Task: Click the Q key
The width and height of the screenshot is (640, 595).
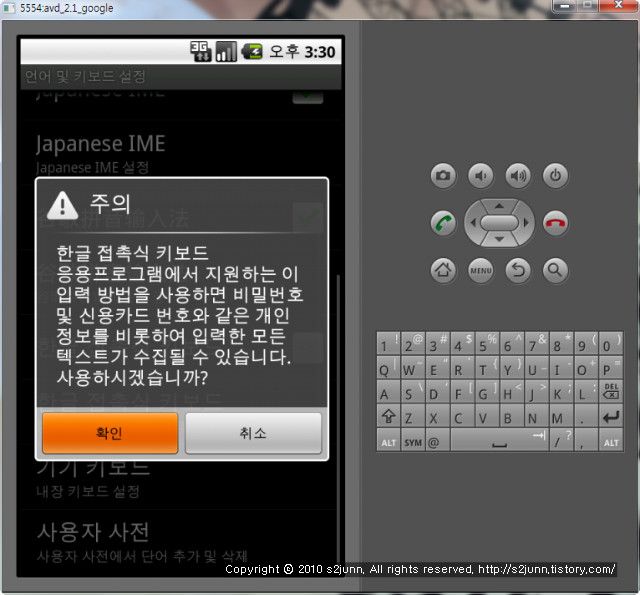Action: (388, 367)
